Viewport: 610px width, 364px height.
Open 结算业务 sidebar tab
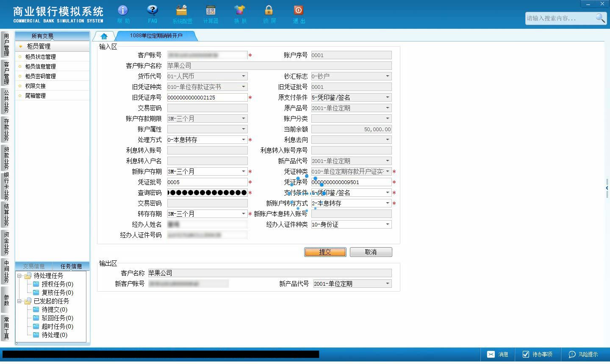click(6, 215)
